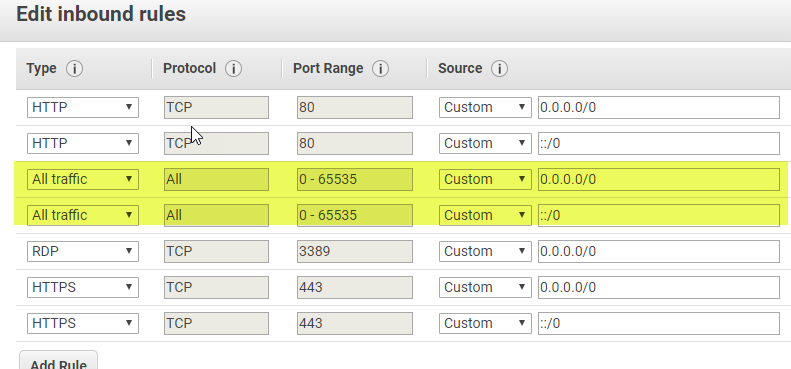Click port 443 field of HTTPS 0.0.0.0/0 rule

(x=355, y=287)
